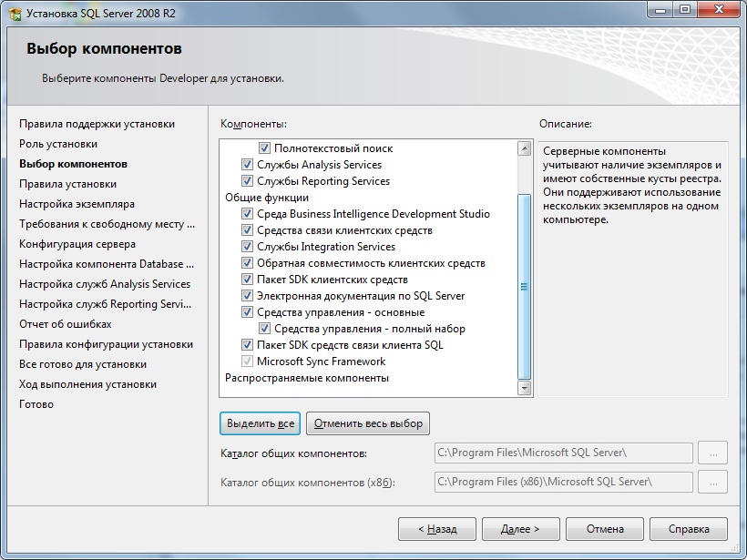Select Требования к свободному месту step

pos(107,224)
